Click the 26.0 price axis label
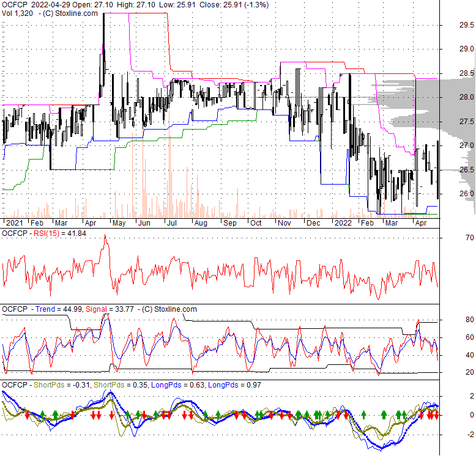Image resolution: width=476 pixels, height=456 pixels. (x=467, y=194)
